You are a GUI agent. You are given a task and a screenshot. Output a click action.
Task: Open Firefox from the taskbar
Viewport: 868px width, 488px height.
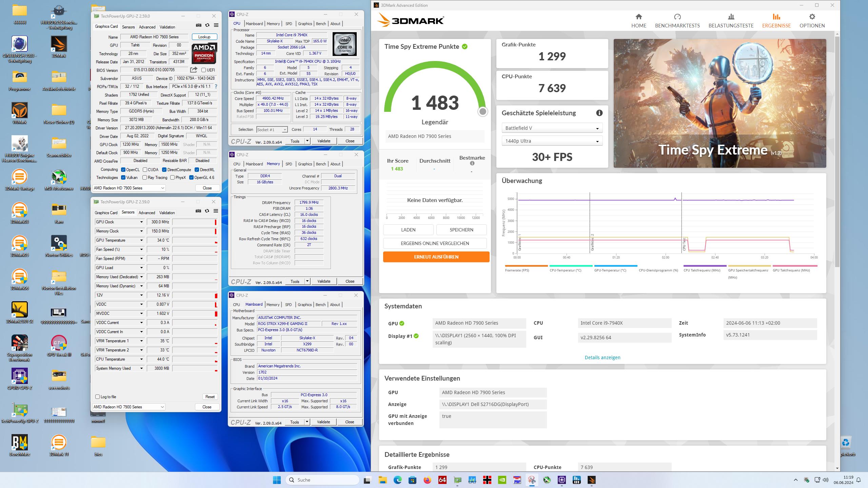(427, 480)
